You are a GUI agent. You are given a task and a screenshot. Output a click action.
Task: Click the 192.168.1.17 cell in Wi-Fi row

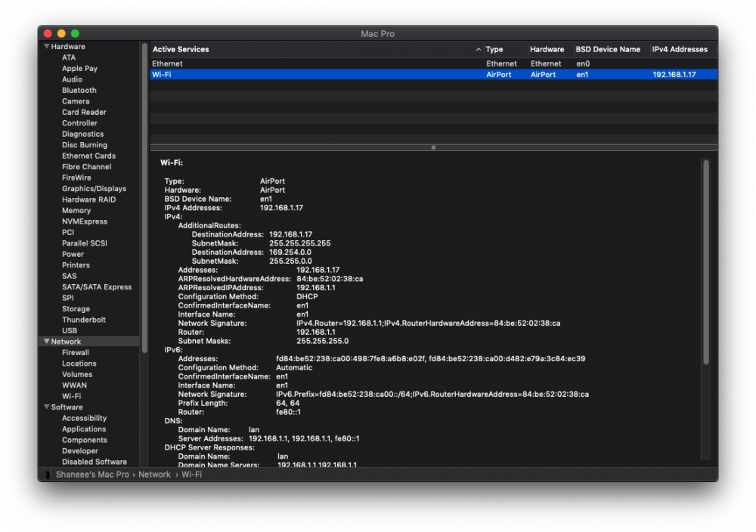click(x=674, y=74)
